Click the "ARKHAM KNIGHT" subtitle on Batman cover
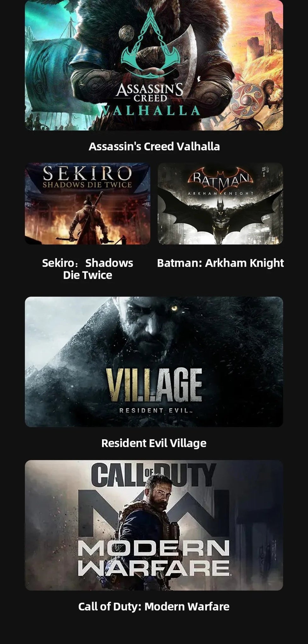This screenshot has height=644, width=308. click(x=220, y=193)
